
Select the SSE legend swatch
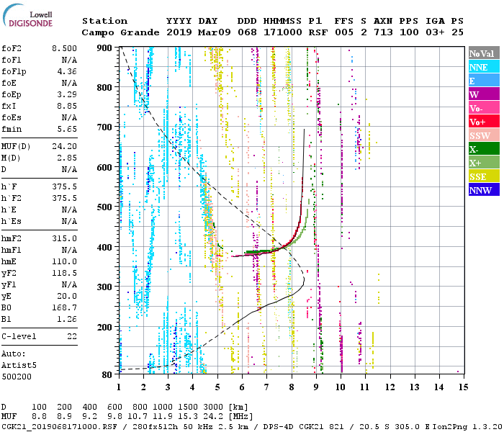pyautogui.click(x=484, y=176)
